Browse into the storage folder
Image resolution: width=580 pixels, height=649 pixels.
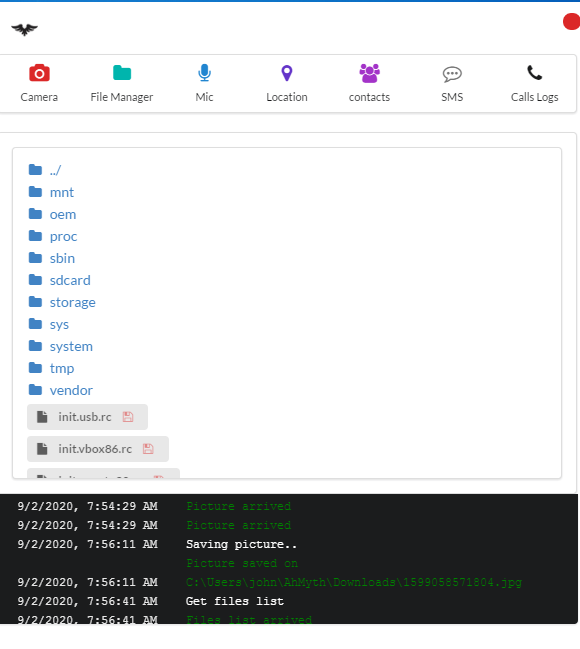point(72,303)
